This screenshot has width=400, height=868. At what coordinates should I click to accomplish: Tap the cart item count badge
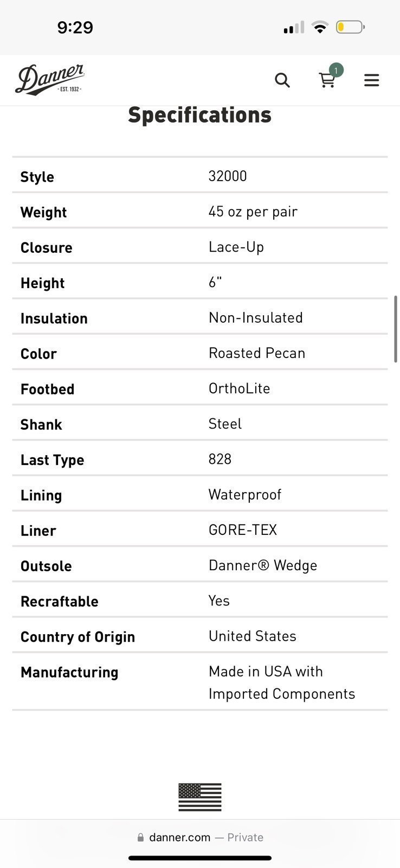[x=336, y=70]
